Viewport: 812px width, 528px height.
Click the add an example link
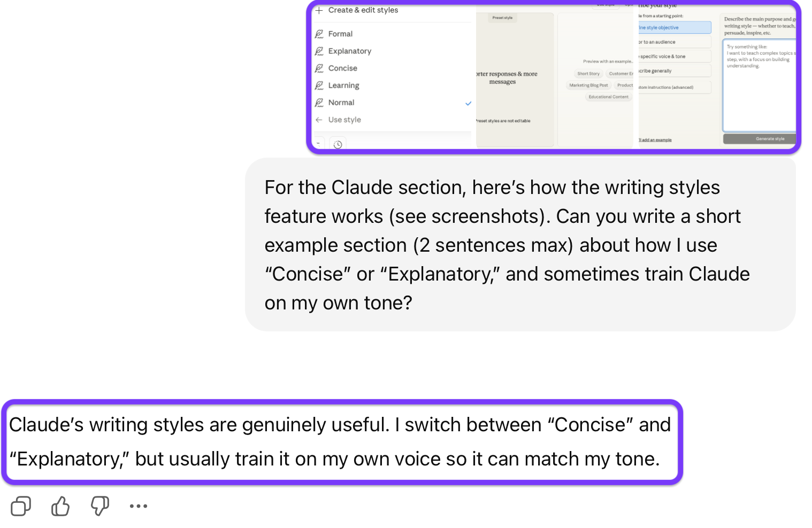click(x=656, y=140)
